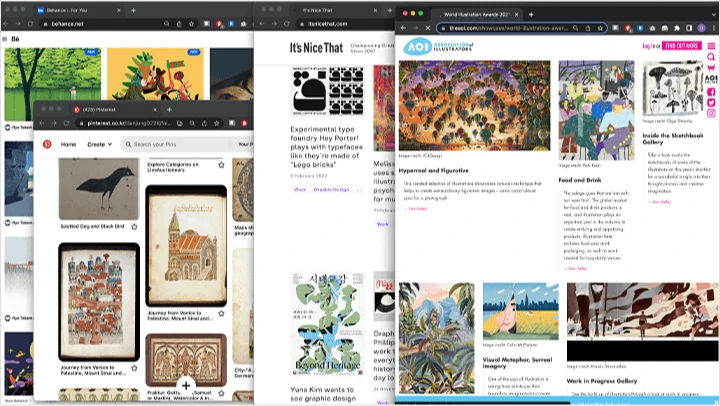
Task: Stop page loading in the AOI browser window
Action: (428, 28)
